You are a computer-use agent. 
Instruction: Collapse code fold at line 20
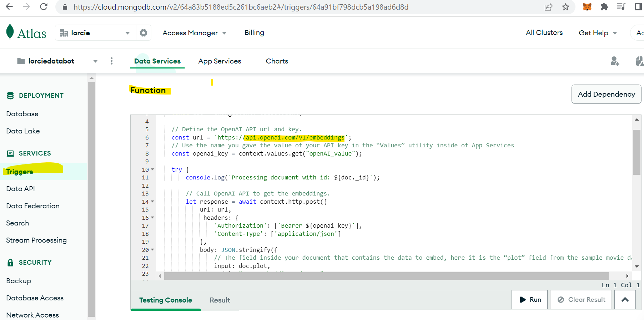(152, 250)
